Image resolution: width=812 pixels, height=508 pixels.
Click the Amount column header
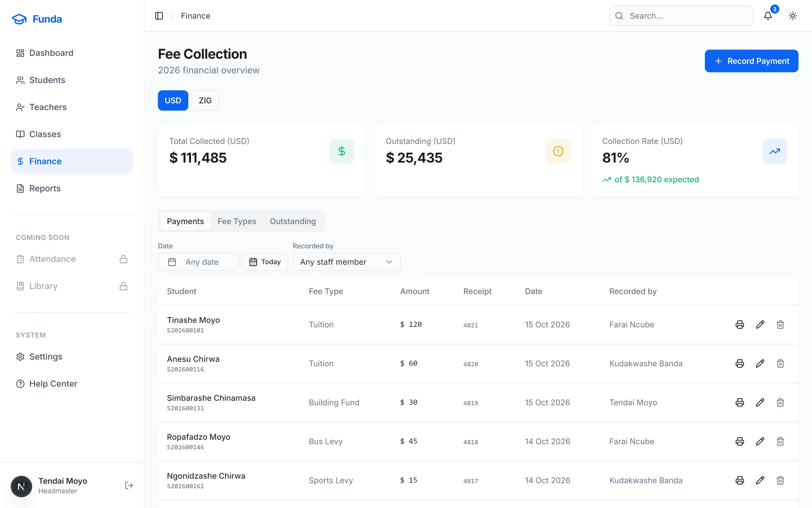tap(414, 291)
